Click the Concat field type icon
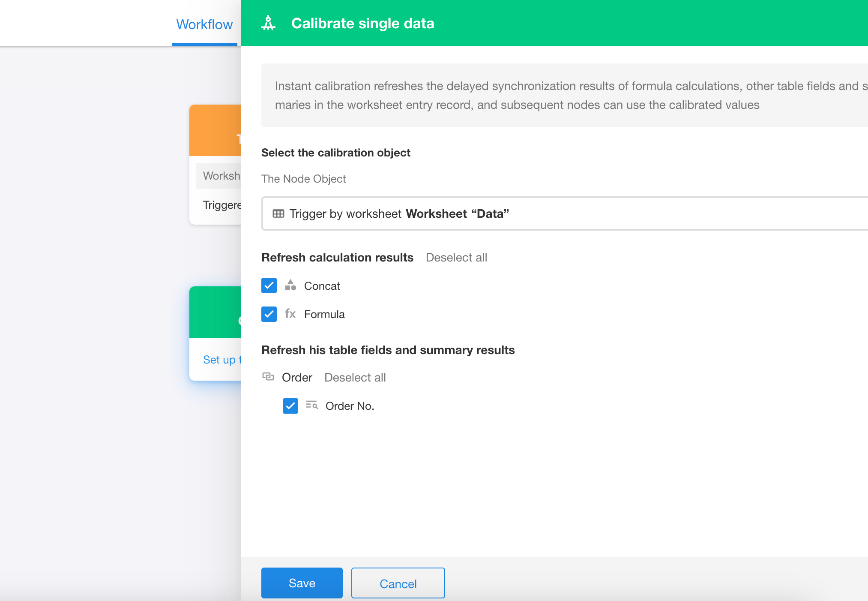Viewport: 868px width, 601px height. coord(290,285)
